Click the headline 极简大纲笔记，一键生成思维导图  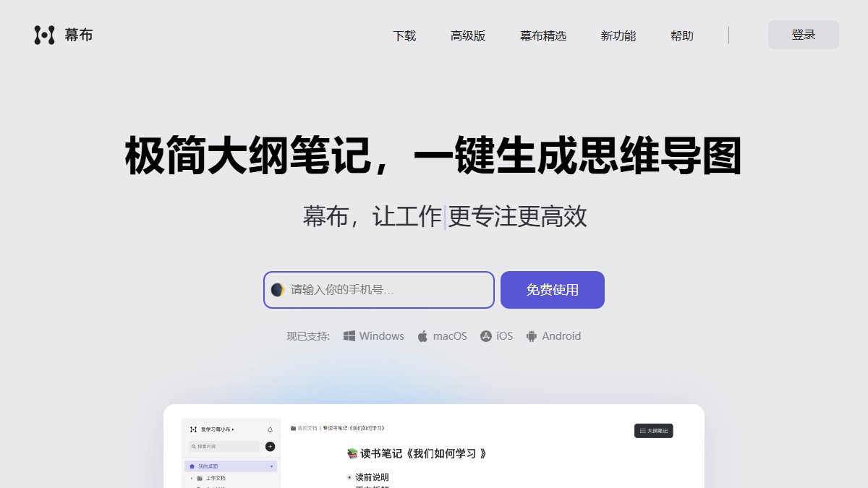433,156
